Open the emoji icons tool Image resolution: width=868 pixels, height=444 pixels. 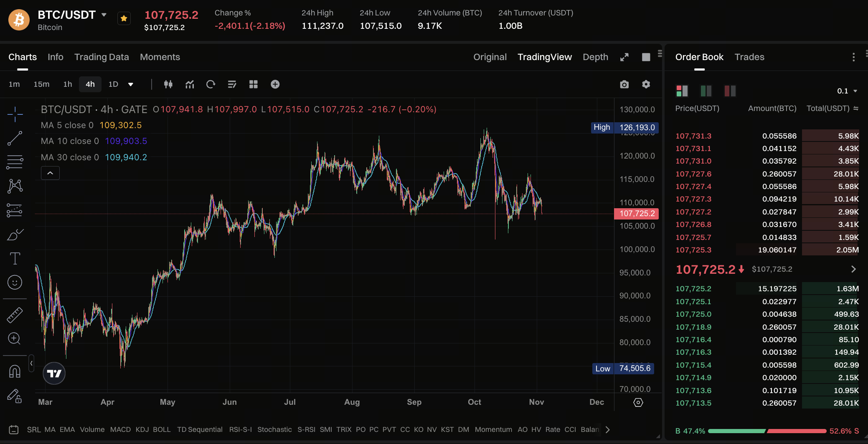[x=15, y=283]
